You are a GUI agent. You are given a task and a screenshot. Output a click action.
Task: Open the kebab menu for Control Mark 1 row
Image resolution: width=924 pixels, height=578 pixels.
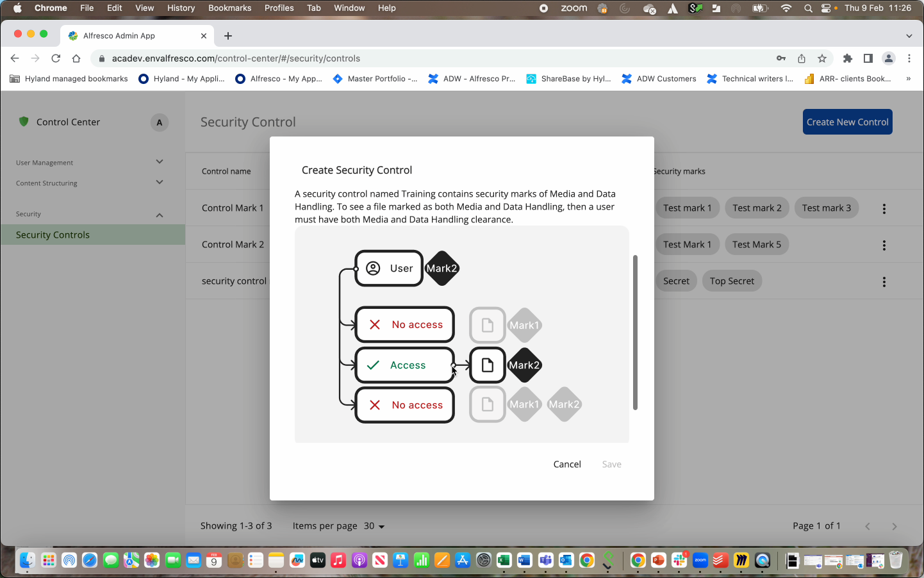(884, 208)
